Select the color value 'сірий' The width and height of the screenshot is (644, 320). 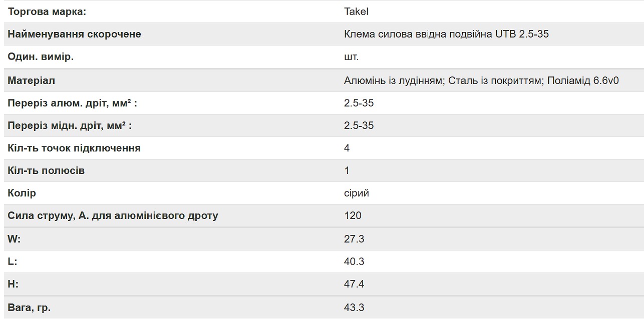tap(357, 193)
